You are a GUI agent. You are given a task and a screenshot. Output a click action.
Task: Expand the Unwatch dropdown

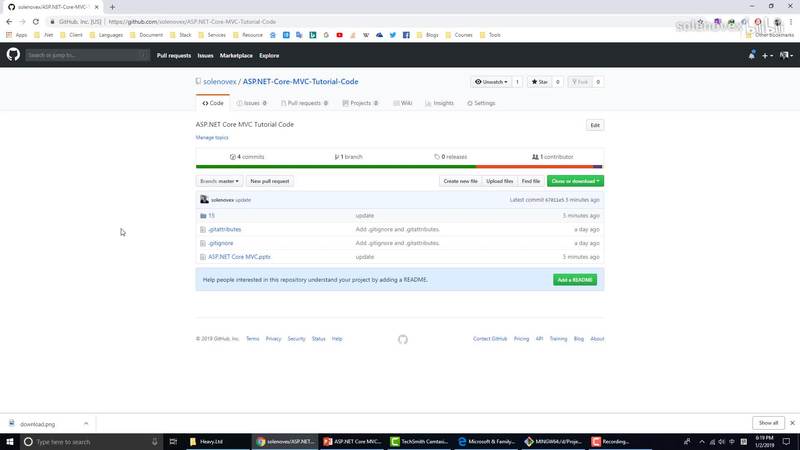point(491,82)
